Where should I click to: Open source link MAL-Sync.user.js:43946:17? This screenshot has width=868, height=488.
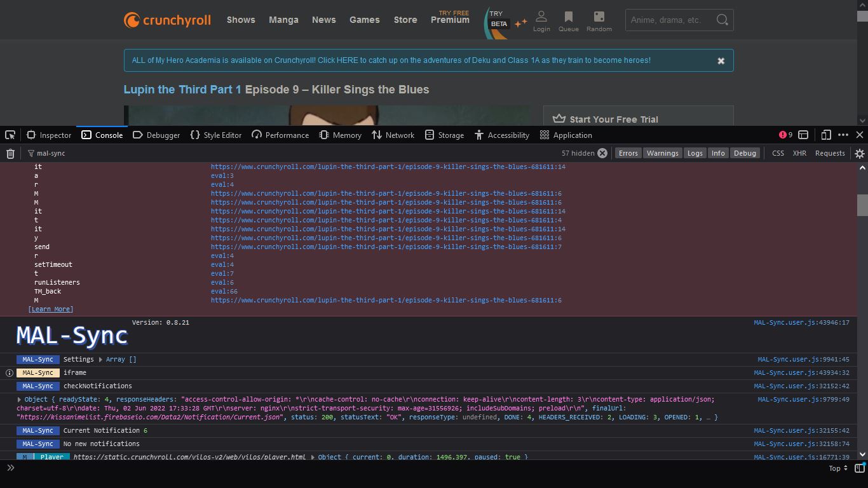coord(801,323)
